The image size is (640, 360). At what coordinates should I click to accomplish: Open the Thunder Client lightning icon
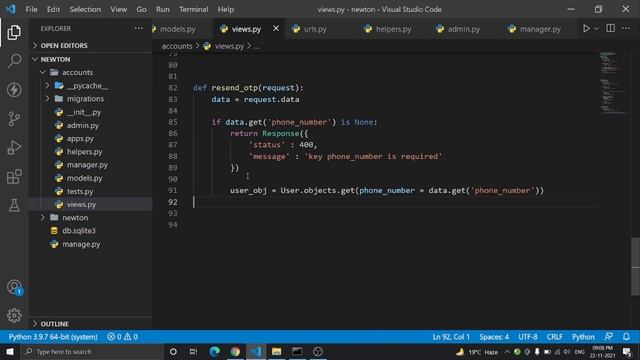pyautogui.click(x=14, y=90)
